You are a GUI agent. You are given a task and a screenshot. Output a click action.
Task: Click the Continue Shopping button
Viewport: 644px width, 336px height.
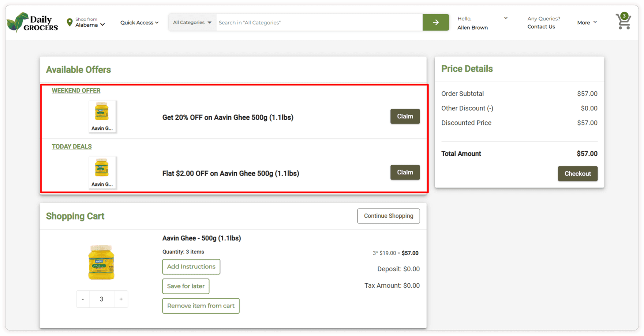pyautogui.click(x=389, y=216)
